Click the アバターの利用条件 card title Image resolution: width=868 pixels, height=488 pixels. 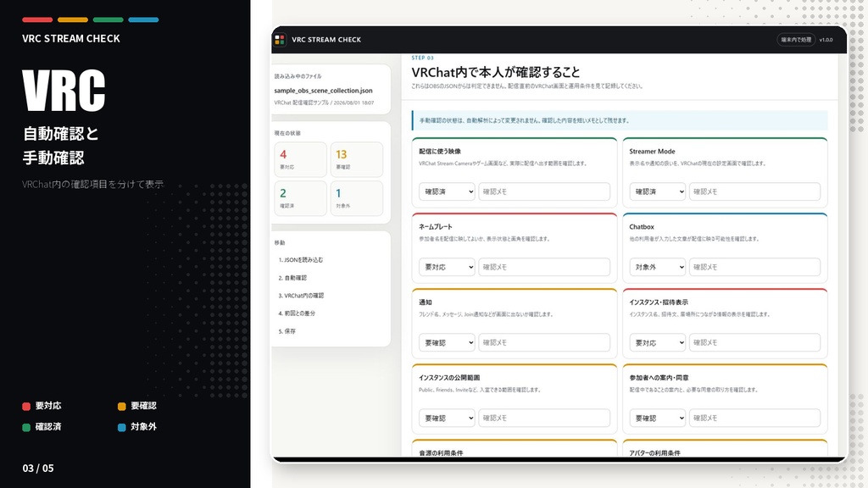(655, 452)
